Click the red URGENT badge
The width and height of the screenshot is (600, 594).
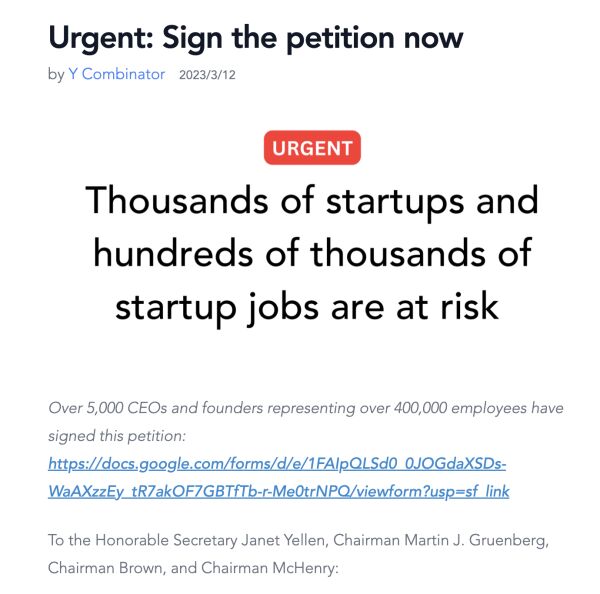[x=312, y=149]
